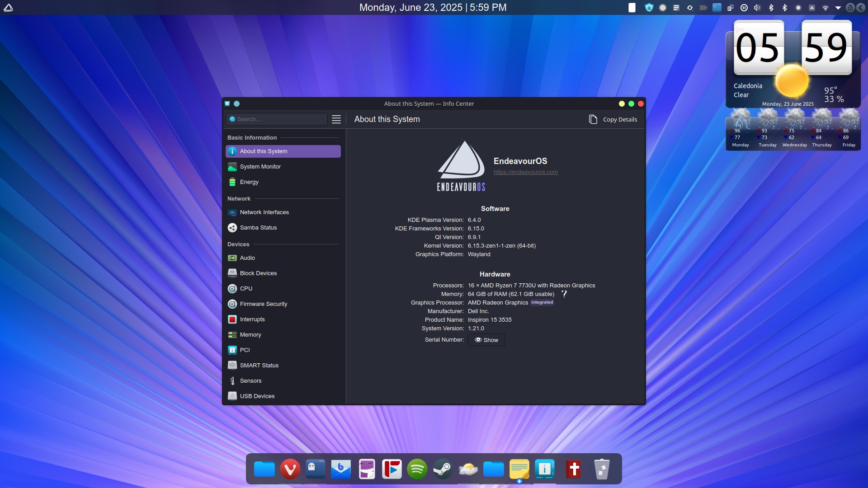The height and width of the screenshot is (488, 868).
Task: Open the endeavouros.com link
Action: 525,172
